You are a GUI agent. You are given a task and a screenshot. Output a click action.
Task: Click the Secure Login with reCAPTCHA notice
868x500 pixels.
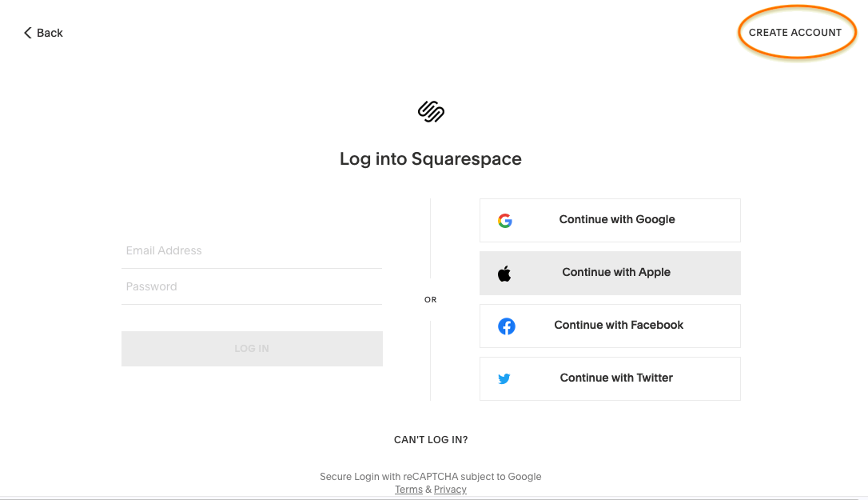click(x=431, y=477)
